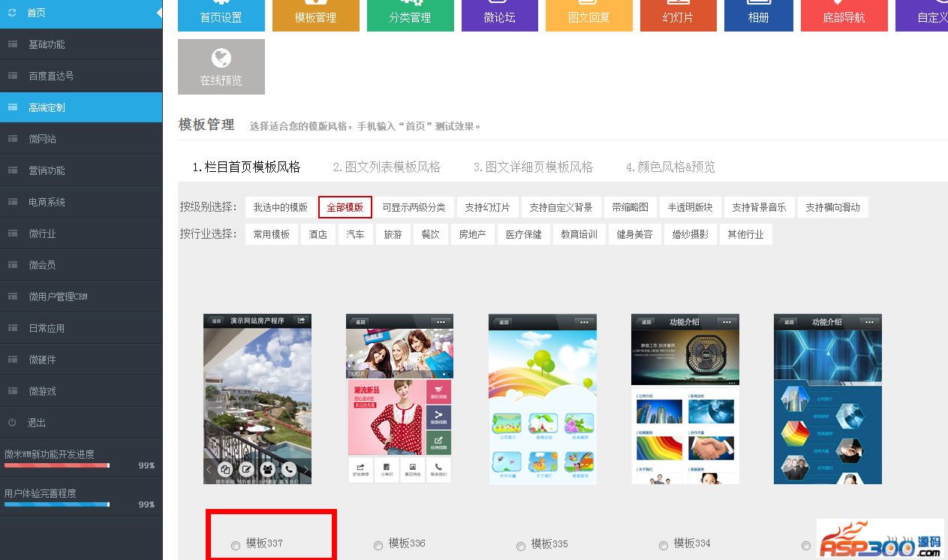Choose industry filter 汽车
The image size is (948, 560).
[355, 234]
